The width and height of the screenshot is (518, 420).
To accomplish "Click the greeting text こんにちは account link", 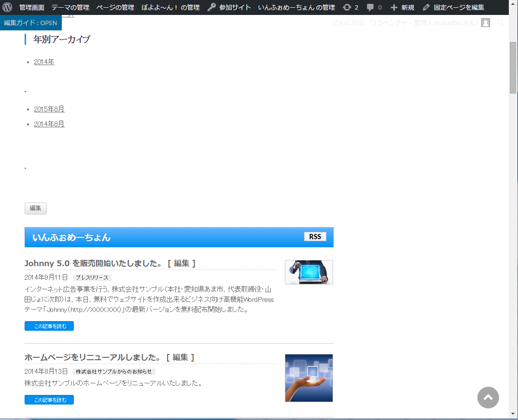I will click(x=406, y=23).
